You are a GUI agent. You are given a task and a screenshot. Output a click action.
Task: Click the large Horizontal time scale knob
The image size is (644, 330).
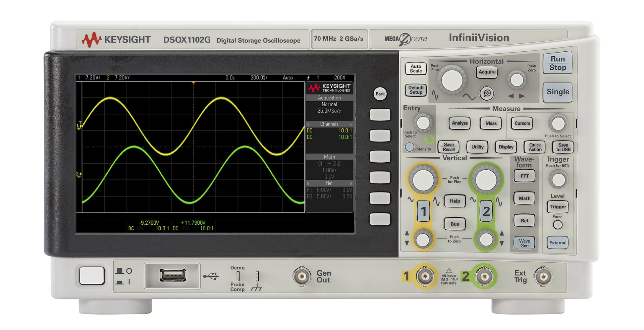452,80
